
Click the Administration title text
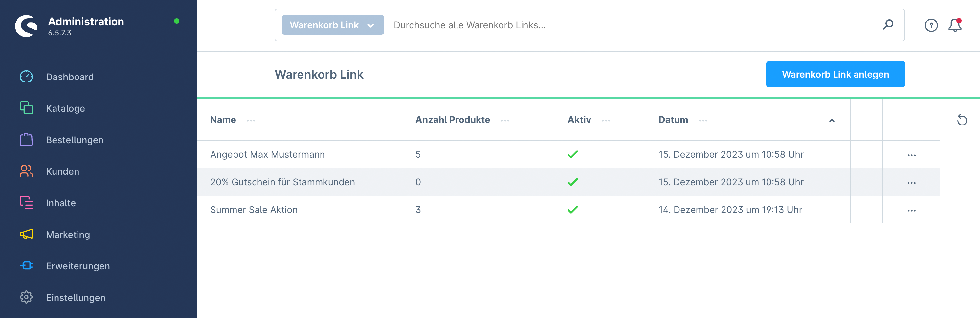tap(86, 22)
